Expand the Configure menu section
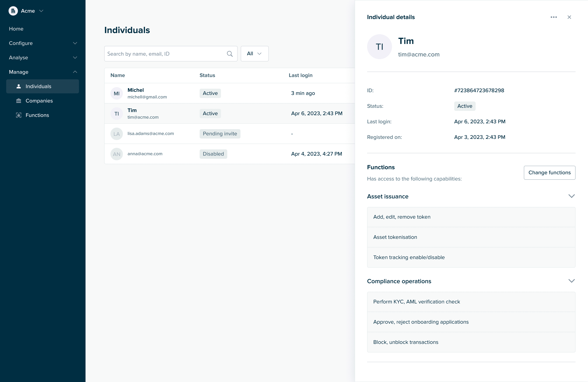The image size is (588, 382). (x=43, y=43)
